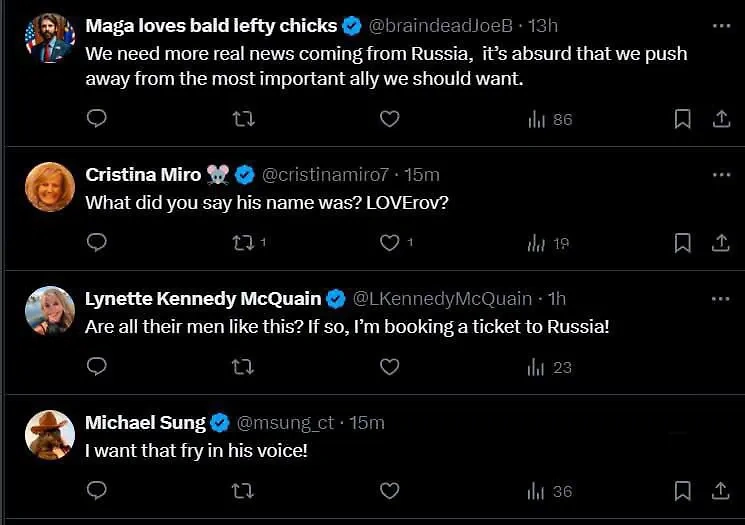Click the Maga loves bald lefty chicks avatar
This screenshot has width=745, height=525.
(50, 38)
